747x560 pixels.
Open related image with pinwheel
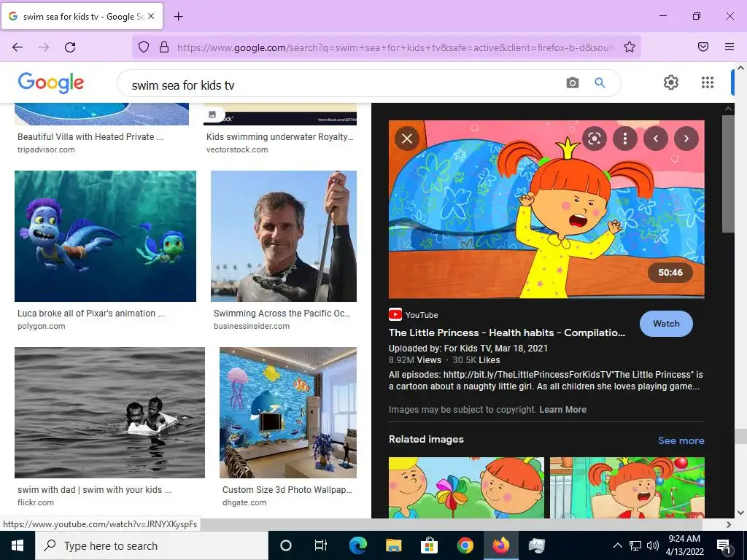pos(466,488)
